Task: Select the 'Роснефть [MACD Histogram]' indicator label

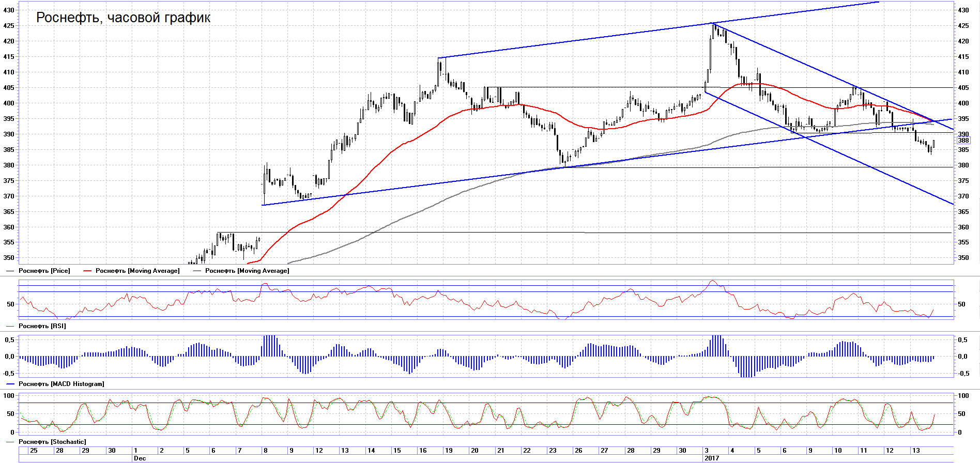Action: click(62, 384)
